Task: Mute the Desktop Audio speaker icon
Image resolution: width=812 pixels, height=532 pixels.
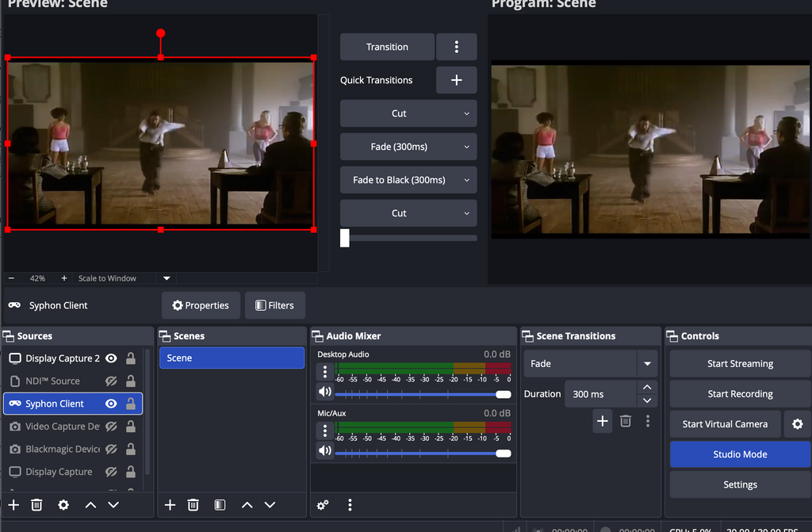Action: coord(324,392)
